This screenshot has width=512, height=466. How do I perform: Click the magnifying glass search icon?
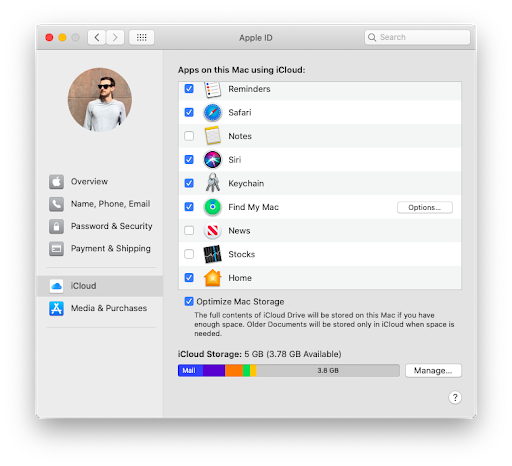point(372,37)
